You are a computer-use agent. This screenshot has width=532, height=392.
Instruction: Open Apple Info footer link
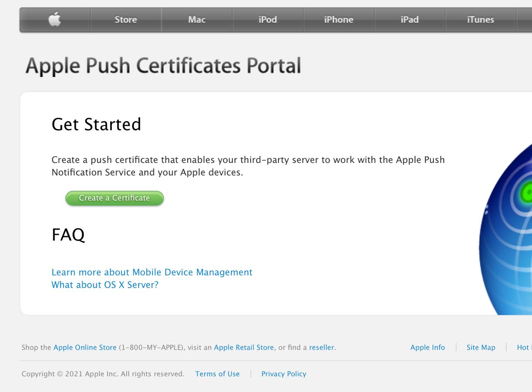(427, 348)
